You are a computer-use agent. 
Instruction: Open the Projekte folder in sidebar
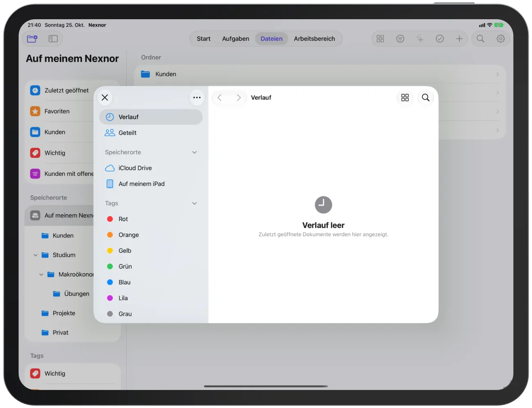click(x=60, y=313)
